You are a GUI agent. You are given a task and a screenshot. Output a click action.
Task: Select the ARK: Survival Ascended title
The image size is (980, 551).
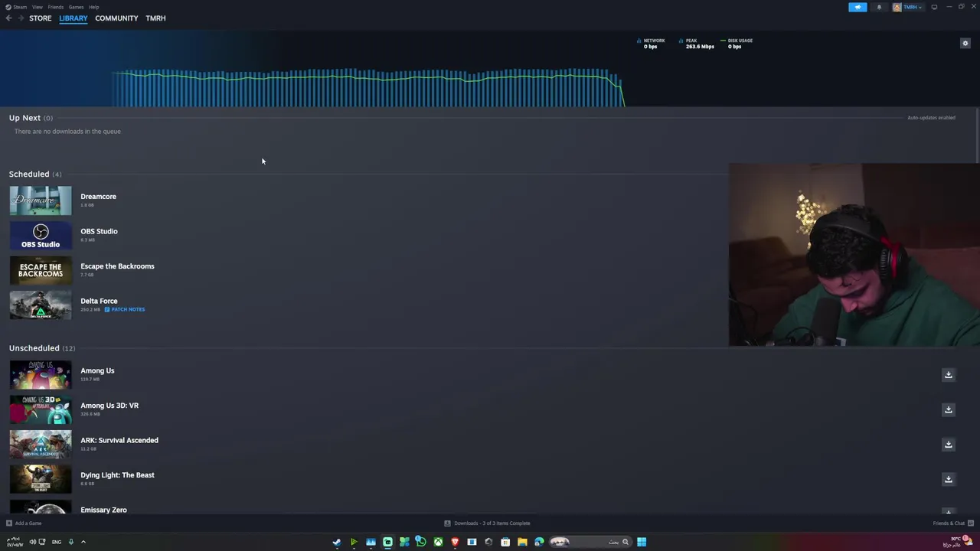point(119,440)
